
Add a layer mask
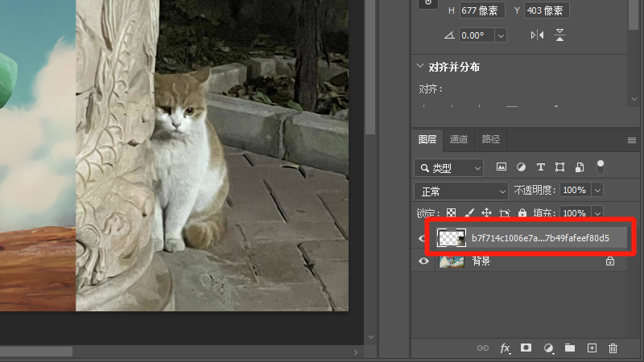point(526,348)
